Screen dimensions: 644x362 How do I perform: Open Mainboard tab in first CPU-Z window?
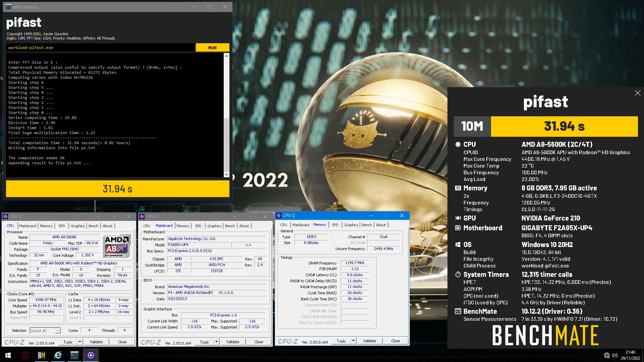[x=28, y=226]
